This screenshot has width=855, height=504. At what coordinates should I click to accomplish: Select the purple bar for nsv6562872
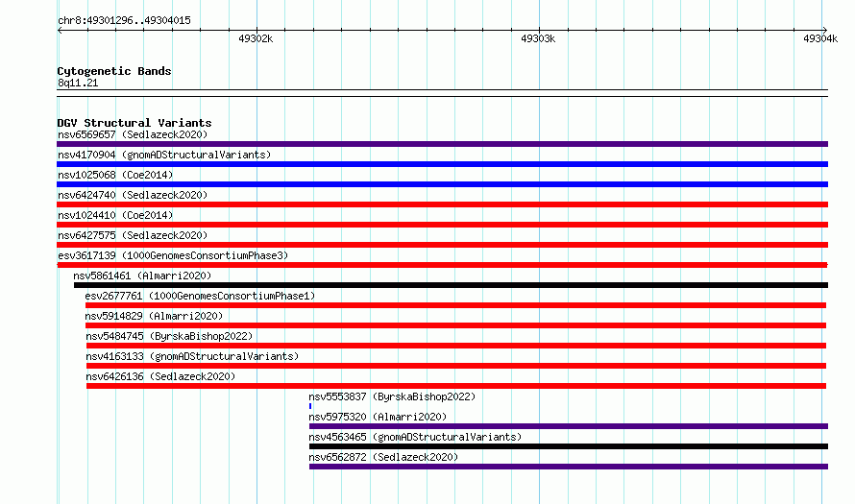tap(569, 467)
